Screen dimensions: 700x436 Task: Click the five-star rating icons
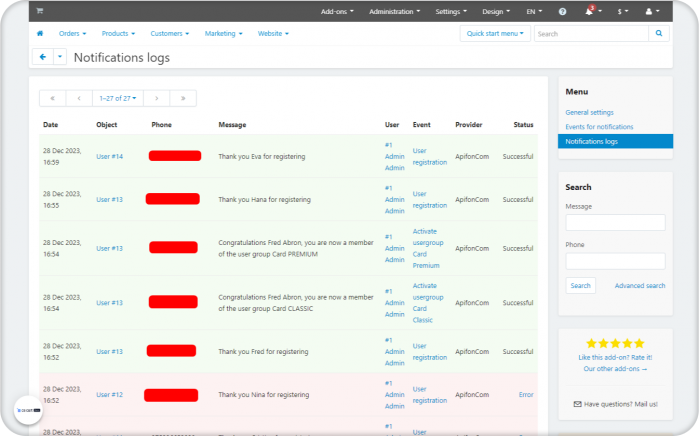(x=615, y=343)
